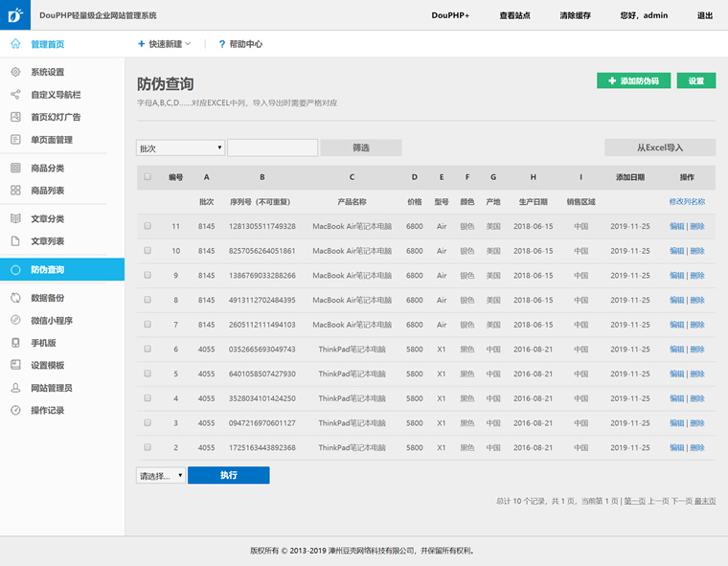Click the 您好, admin account link
The width and height of the screenshot is (728, 566).
pyautogui.click(x=644, y=15)
